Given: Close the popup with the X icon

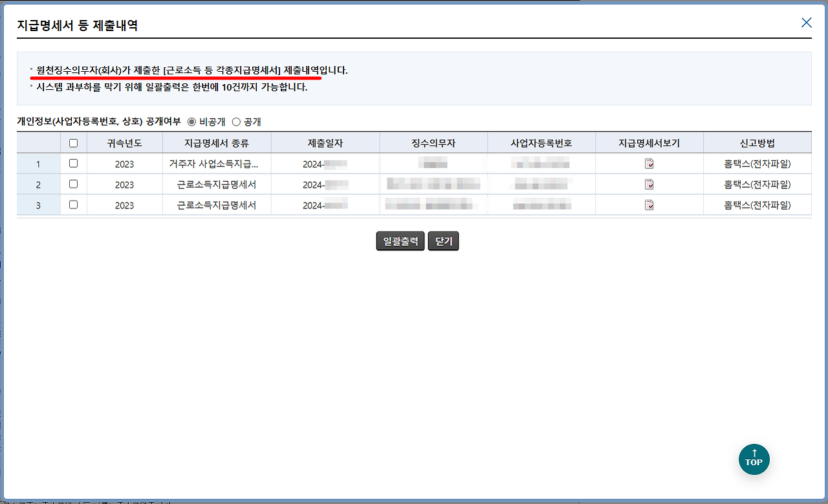Looking at the screenshot, I should coord(806,22).
